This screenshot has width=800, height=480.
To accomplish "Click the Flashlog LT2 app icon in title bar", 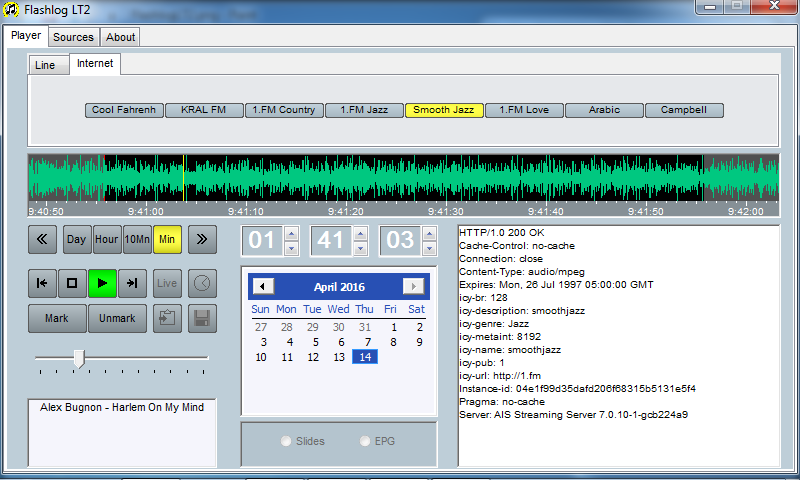I will click(11, 10).
